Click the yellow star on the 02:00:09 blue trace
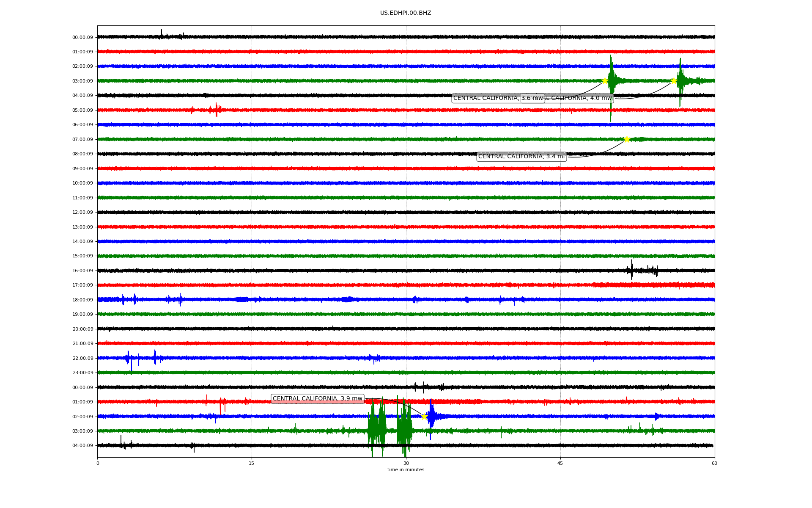Image resolution: width=812 pixels, height=508 pixels. click(x=424, y=417)
